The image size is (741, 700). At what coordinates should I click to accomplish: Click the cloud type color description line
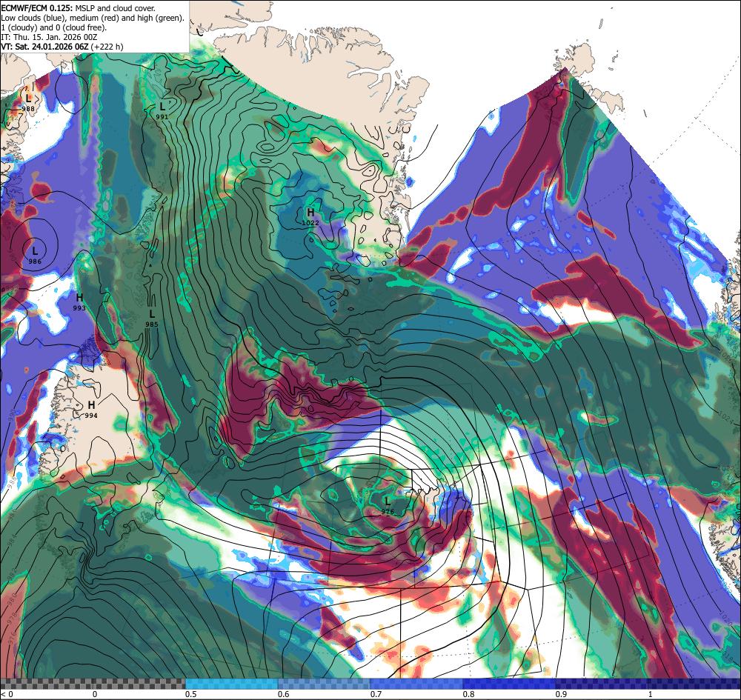click(x=93, y=18)
